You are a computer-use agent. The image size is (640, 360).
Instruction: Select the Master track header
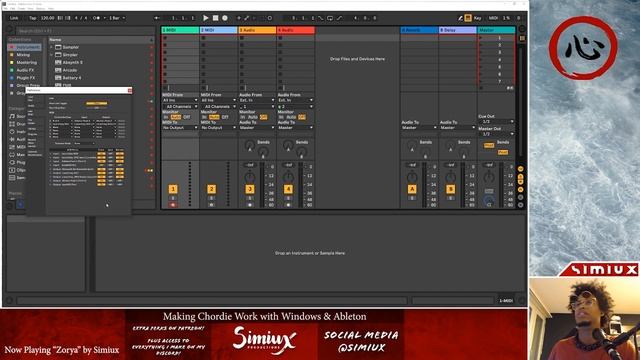tap(496, 30)
